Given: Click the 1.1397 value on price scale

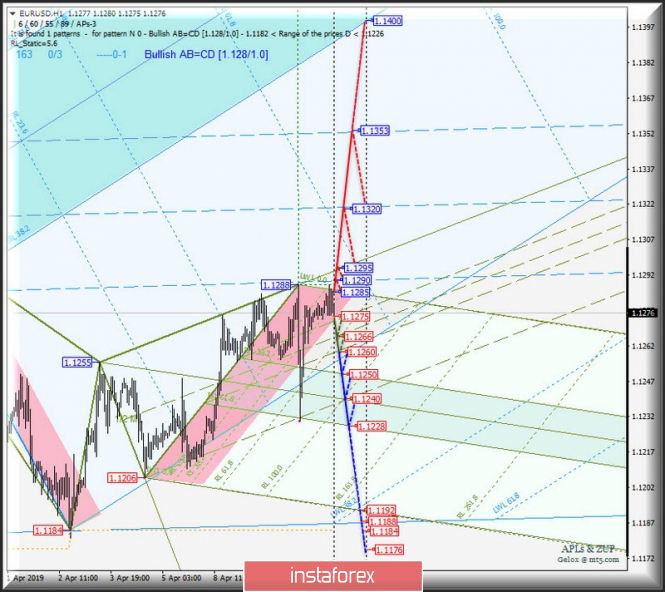Looking at the screenshot, I should pyautogui.click(x=643, y=27).
